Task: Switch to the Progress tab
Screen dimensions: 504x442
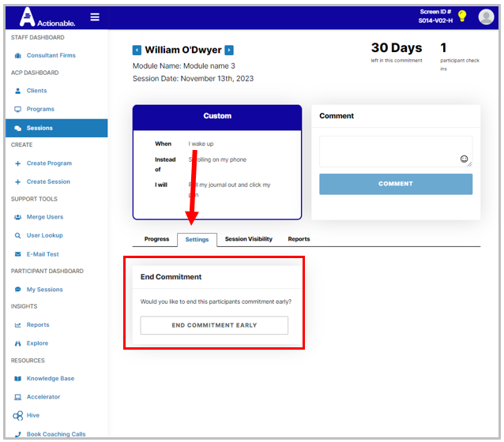Action: (156, 239)
